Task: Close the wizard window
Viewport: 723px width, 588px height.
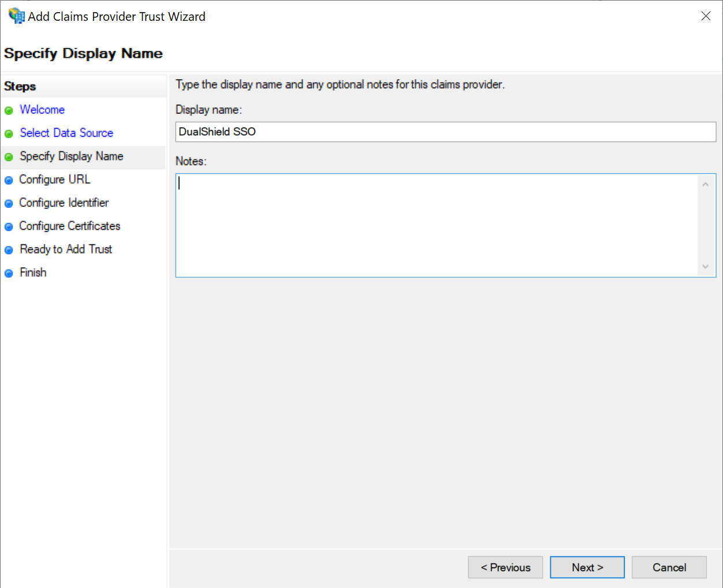Action: pos(706,16)
